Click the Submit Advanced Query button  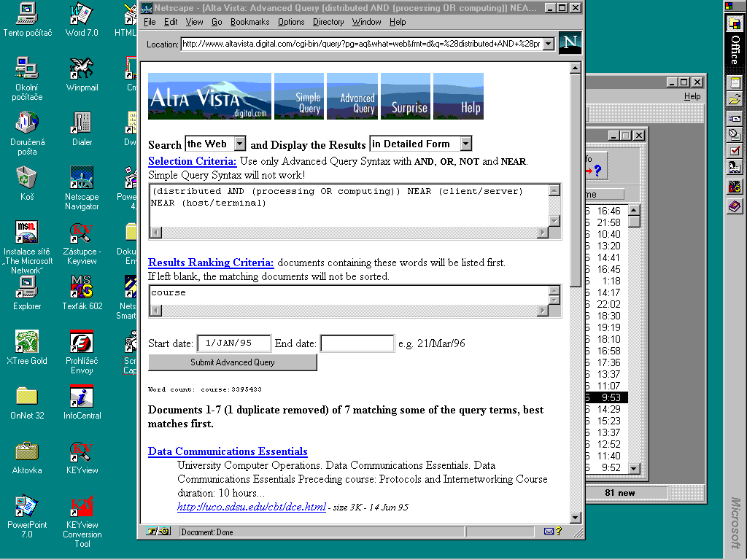(x=233, y=362)
